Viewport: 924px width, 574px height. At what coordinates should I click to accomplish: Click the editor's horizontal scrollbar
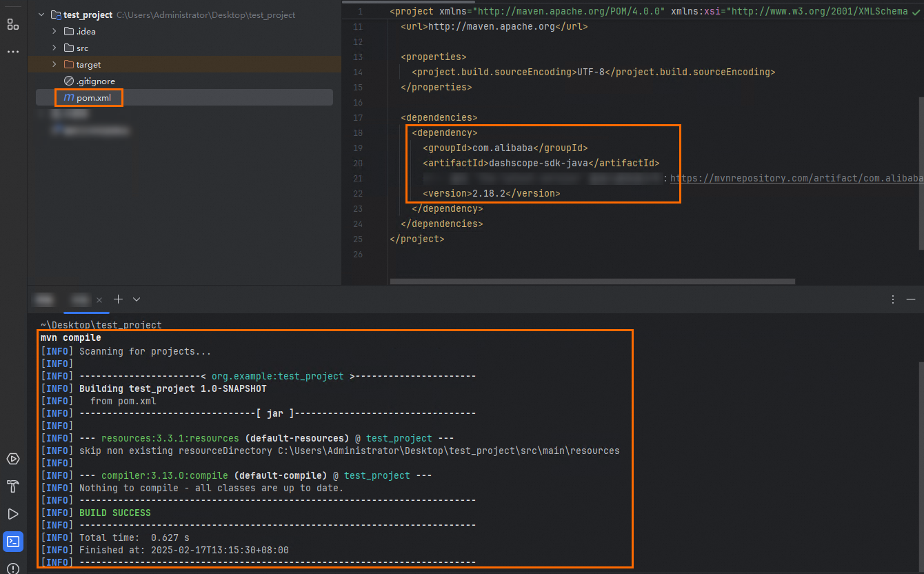(x=592, y=281)
